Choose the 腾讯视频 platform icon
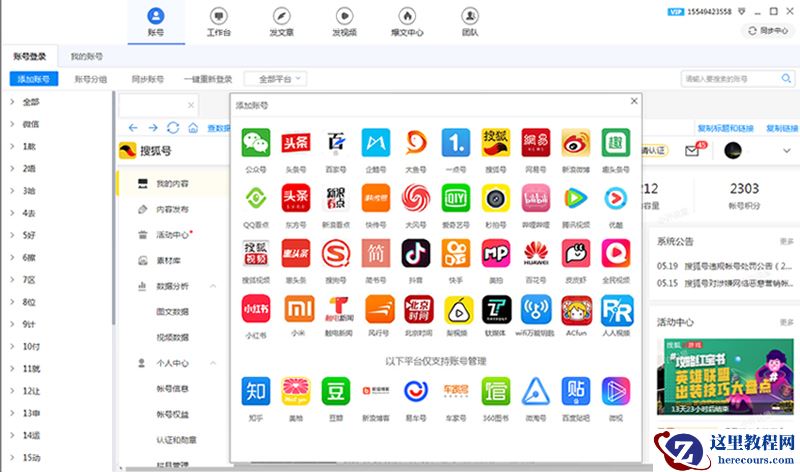This screenshot has height=472, width=800. tap(576, 198)
